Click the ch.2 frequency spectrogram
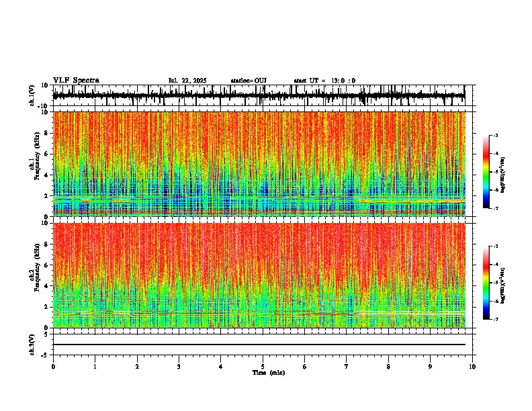The image size is (532, 411). pyautogui.click(x=259, y=275)
